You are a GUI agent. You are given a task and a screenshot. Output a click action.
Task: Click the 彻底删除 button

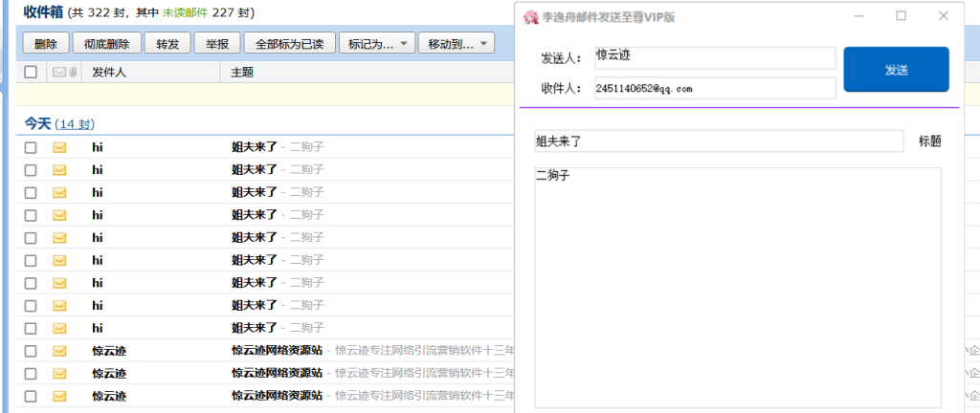(106, 44)
